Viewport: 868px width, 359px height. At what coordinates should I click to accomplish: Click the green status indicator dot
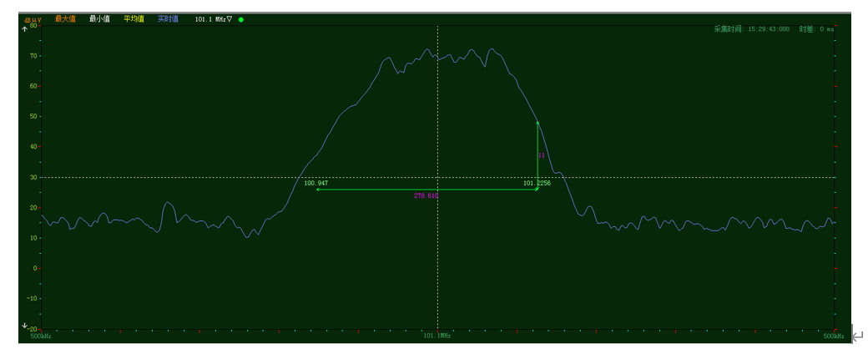241,19
